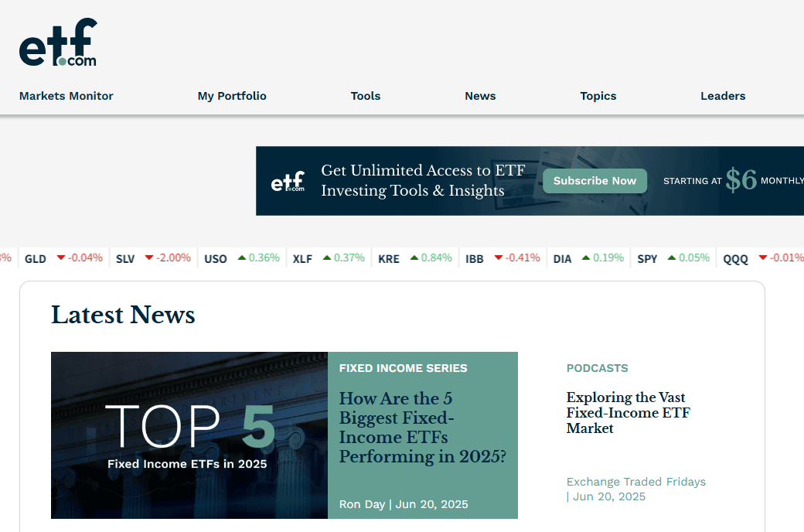The width and height of the screenshot is (804, 532).
Task: Select the SPY ticker symbol
Action: (x=647, y=259)
